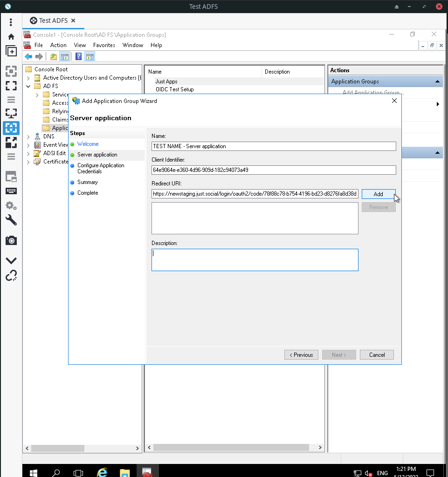Select the Welcome step in the wizard
Viewport: 448px width, 477px height.
click(88, 144)
